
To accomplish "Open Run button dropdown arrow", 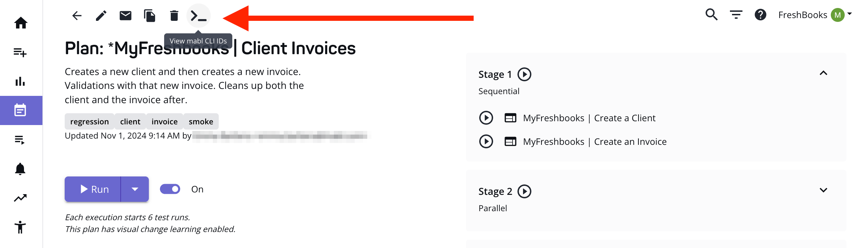I will coord(135,189).
